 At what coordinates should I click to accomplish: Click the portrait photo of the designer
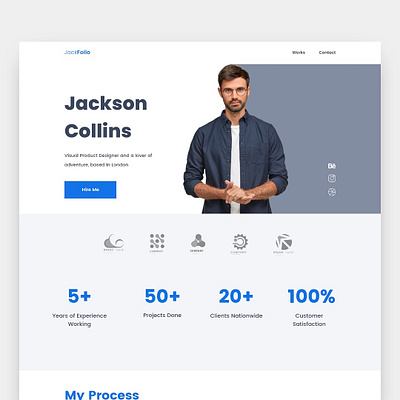pyautogui.click(x=235, y=139)
